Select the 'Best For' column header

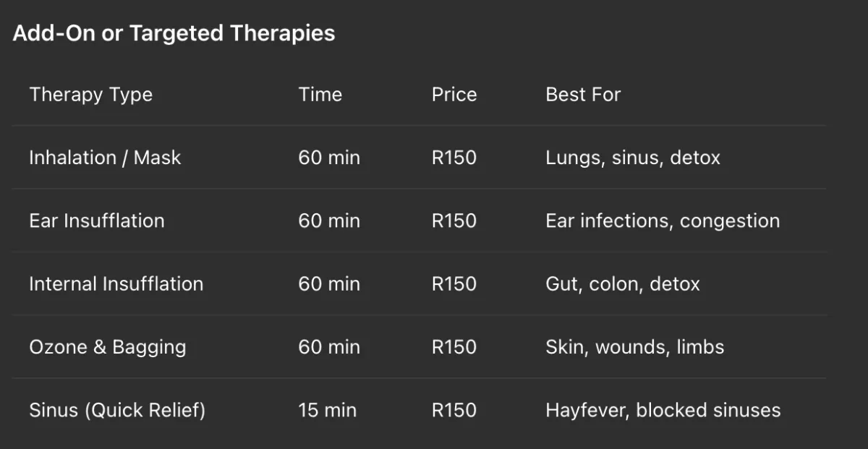click(x=583, y=95)
